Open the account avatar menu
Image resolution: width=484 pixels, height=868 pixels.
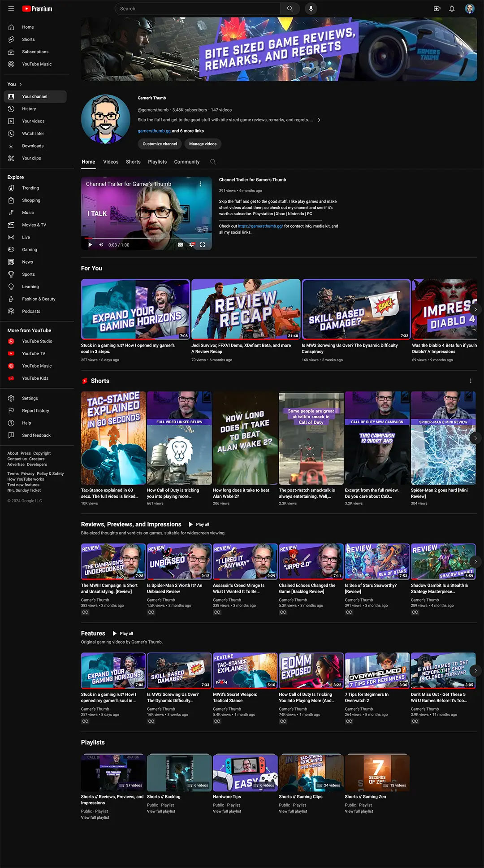pyautogui.click(x=470, y=9)
